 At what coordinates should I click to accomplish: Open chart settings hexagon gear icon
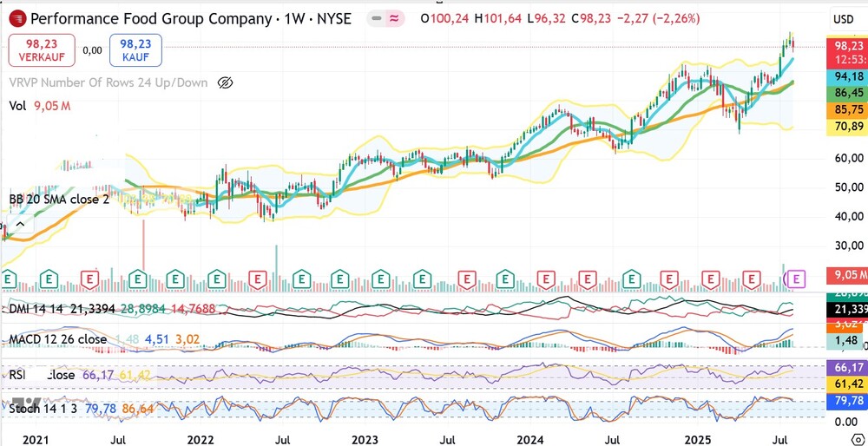tap(859, 440)
